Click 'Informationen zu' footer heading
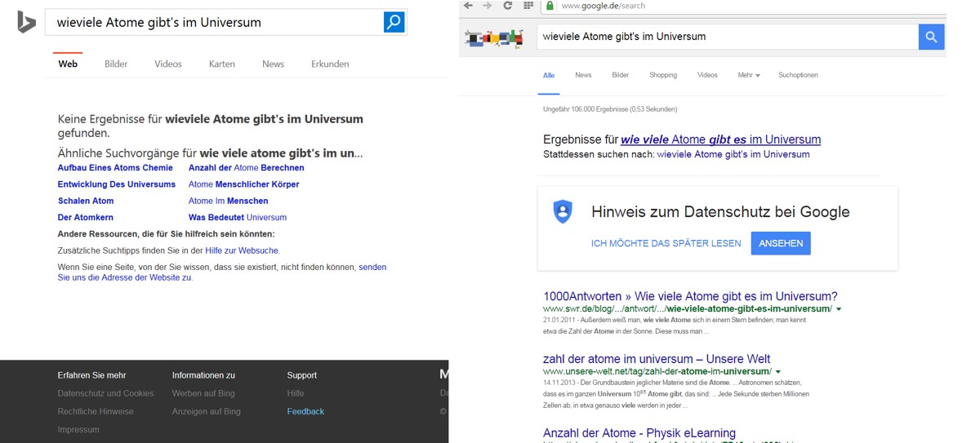The height and width of the screenshot is (443, 980). tap(203, 375)
